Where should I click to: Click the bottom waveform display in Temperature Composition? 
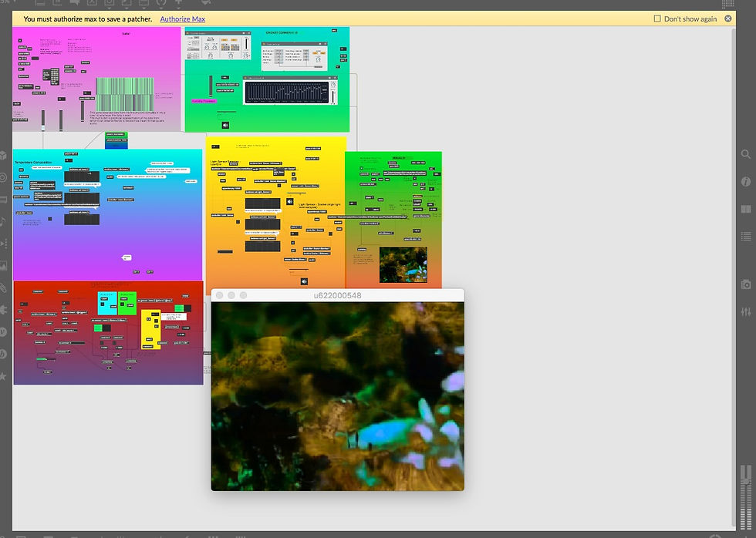82,219
